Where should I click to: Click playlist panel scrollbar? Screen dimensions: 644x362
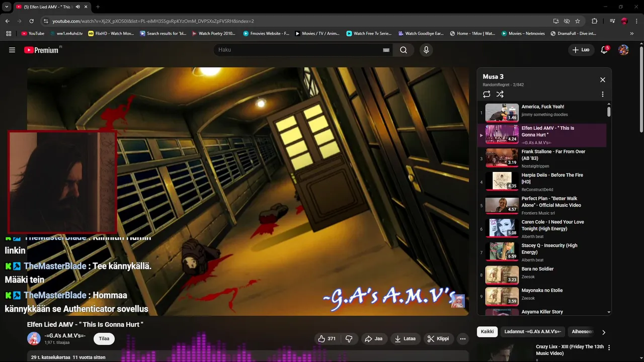[609, 111]
